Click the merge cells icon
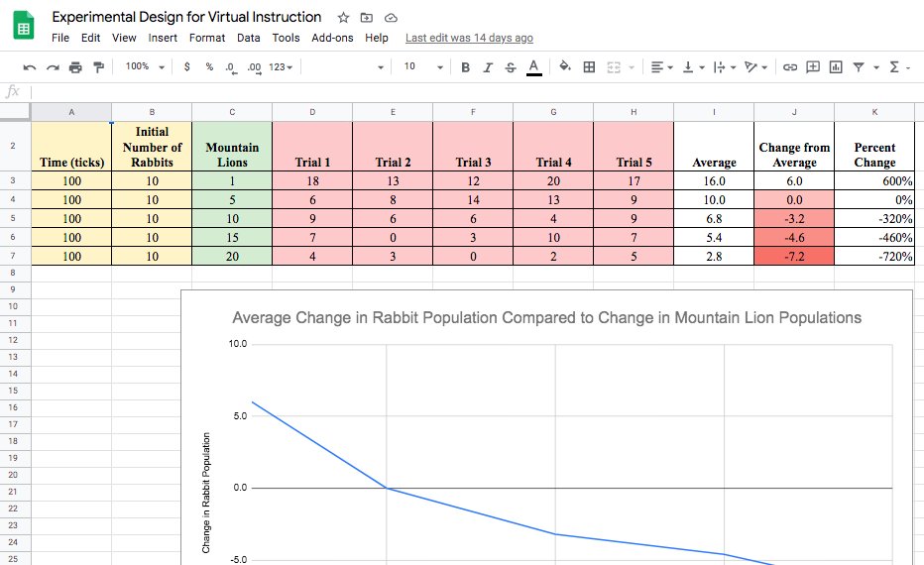 point(614,67)
